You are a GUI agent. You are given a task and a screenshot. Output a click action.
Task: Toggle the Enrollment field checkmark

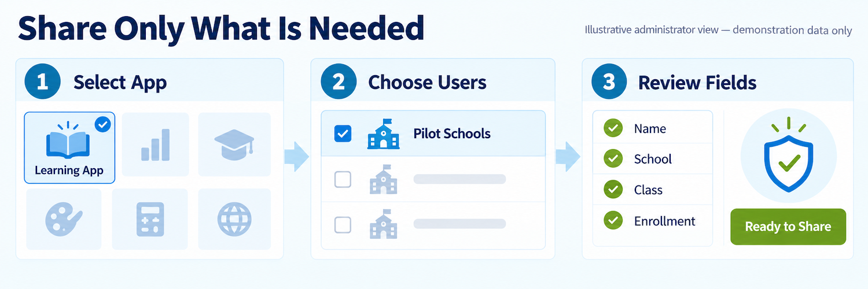pos(613,220)
